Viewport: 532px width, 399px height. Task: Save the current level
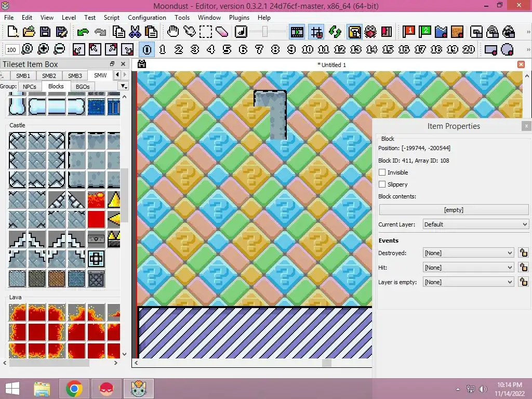tap(45, 32)
